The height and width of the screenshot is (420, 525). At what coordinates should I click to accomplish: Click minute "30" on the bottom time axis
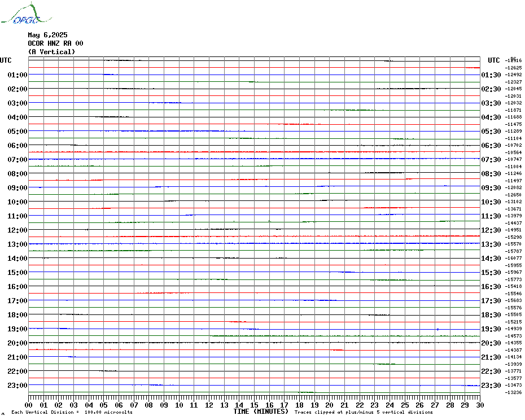click(480, 405)
